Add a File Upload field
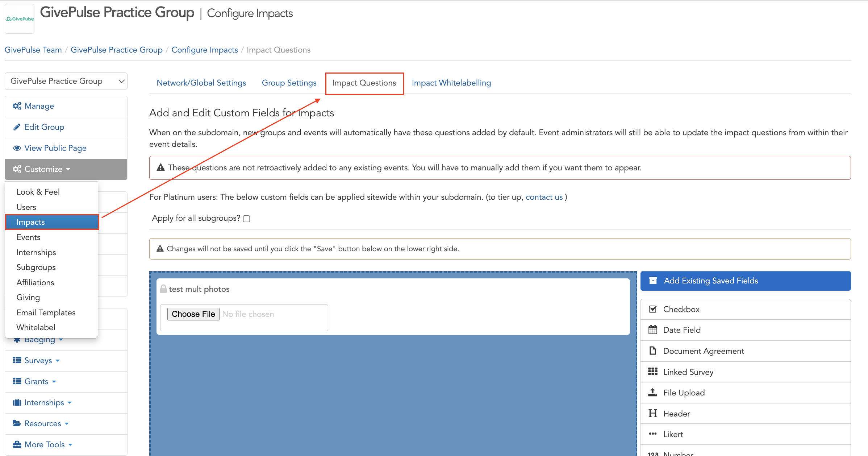This screenshot has height=456, width=868. coord(746,393)
